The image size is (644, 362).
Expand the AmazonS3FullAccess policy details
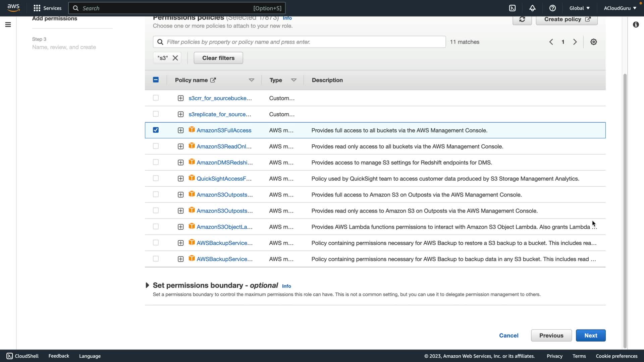coord(180,130)
